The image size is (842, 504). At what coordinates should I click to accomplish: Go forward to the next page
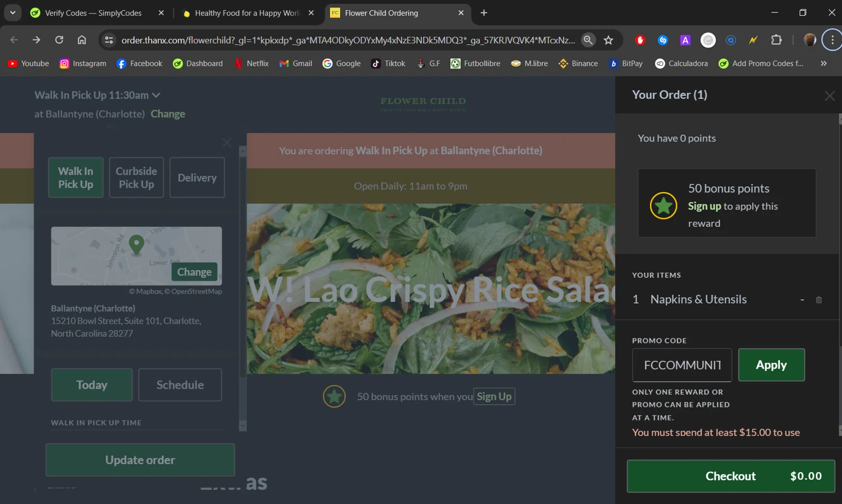tap(36, 40)
